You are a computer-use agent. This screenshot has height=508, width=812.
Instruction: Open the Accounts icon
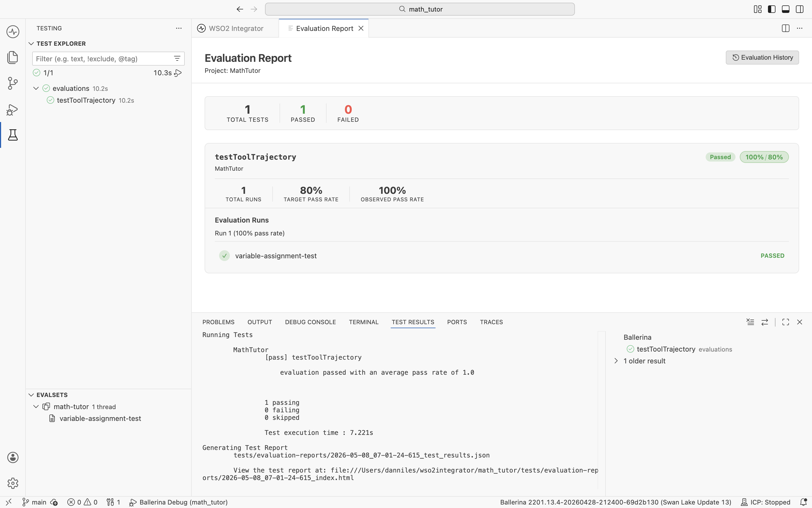click(13, 457)
